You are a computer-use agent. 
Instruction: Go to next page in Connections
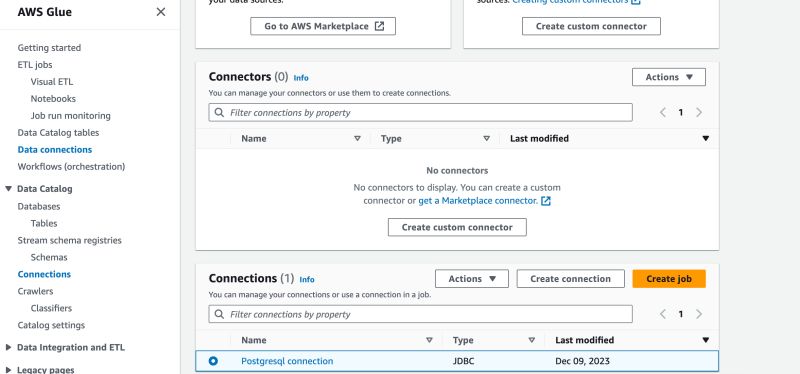click(699, 314)
